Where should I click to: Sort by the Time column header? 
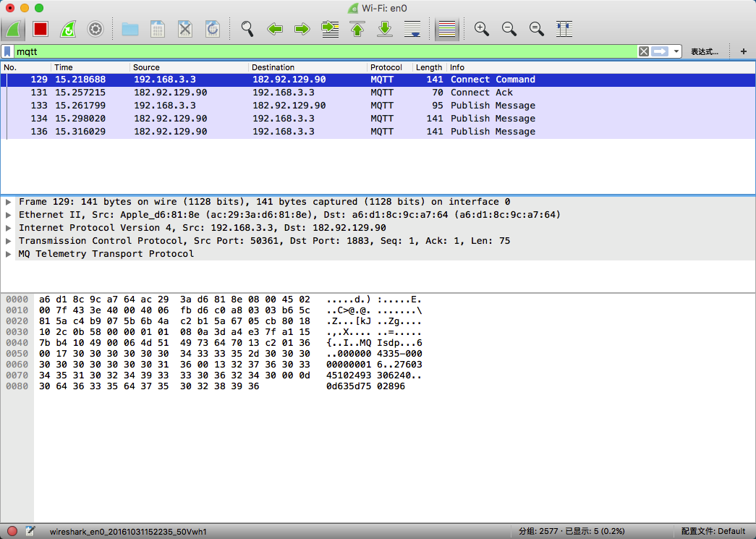coord(90,67)
